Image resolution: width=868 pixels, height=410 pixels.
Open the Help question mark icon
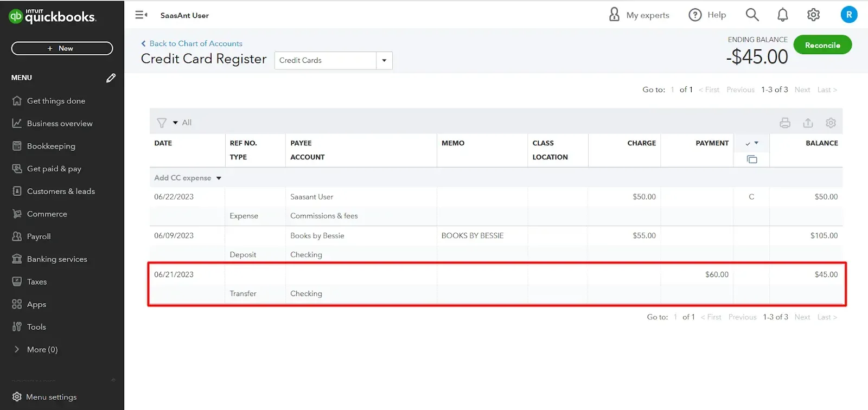pos(695,15)
